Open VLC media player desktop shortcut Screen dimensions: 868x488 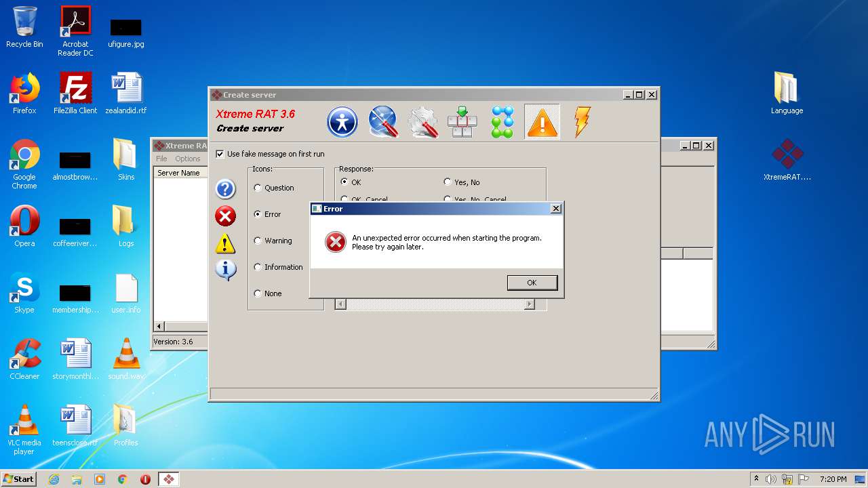(24, 430)
